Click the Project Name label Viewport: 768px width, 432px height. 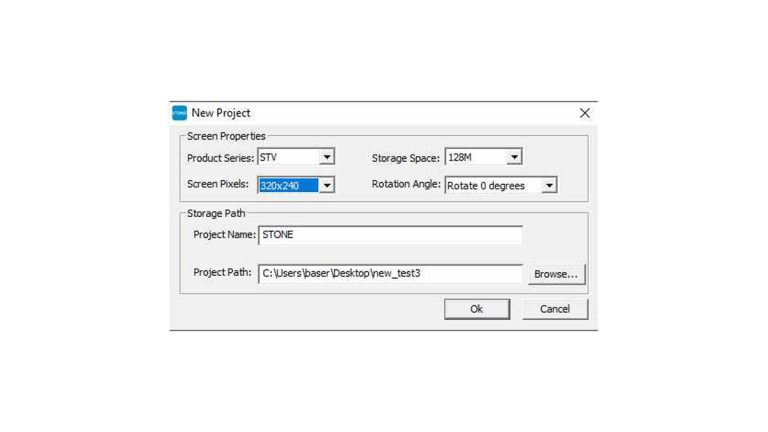pyautogui.click(x=224, y=235)
